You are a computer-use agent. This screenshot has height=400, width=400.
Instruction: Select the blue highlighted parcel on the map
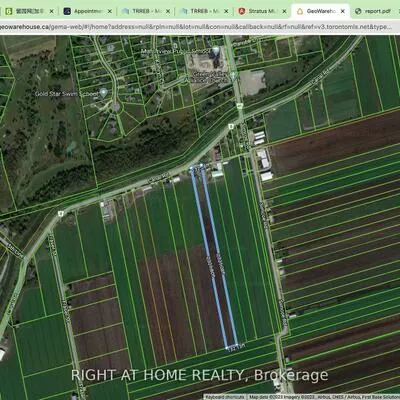tap(214, 257)
